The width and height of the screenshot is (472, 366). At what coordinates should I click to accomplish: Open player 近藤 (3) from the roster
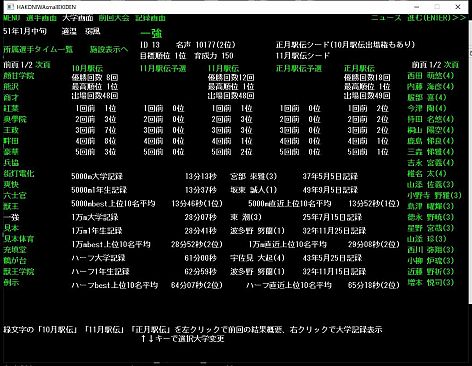coord(430,272)
